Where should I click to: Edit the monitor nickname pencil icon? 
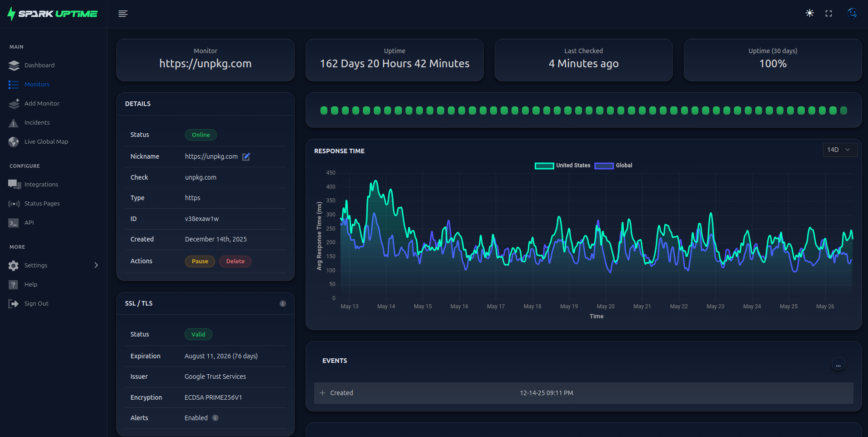click(x=246, y=156)
